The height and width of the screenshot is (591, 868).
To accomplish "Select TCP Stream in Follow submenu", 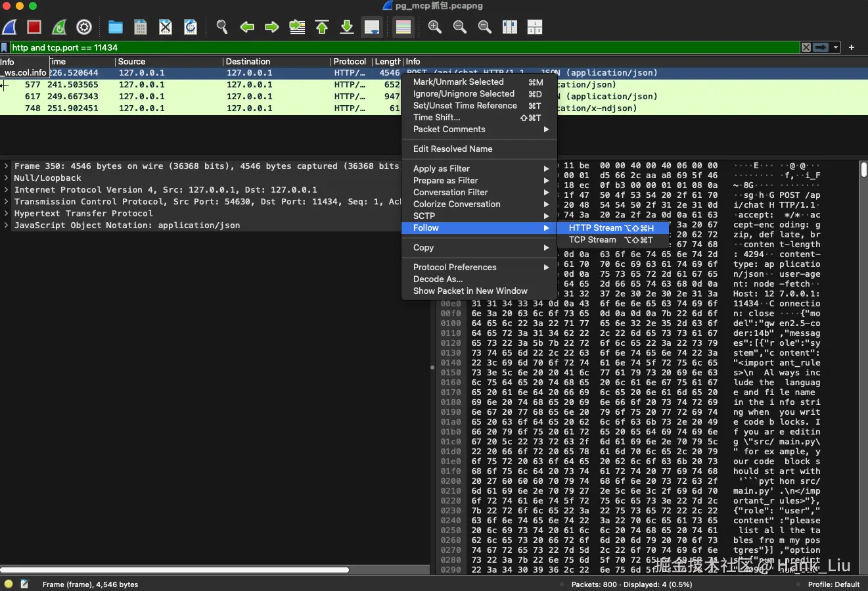I will point(612,240).
